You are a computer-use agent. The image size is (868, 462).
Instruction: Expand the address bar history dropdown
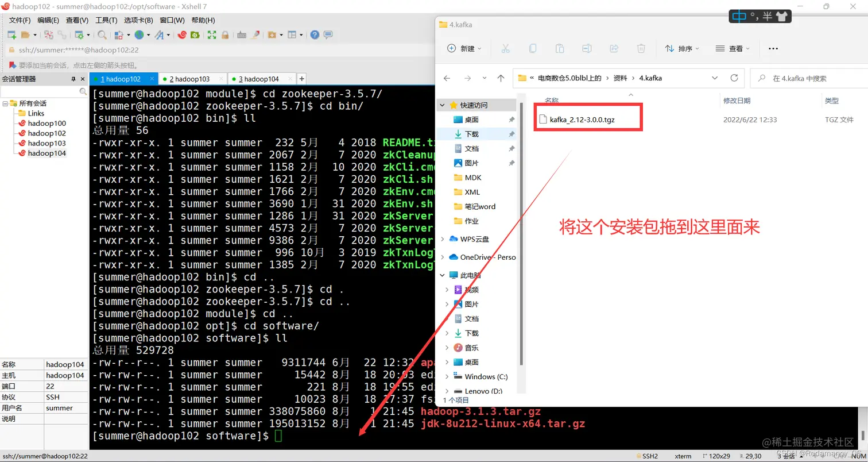(x=715, y=78)
